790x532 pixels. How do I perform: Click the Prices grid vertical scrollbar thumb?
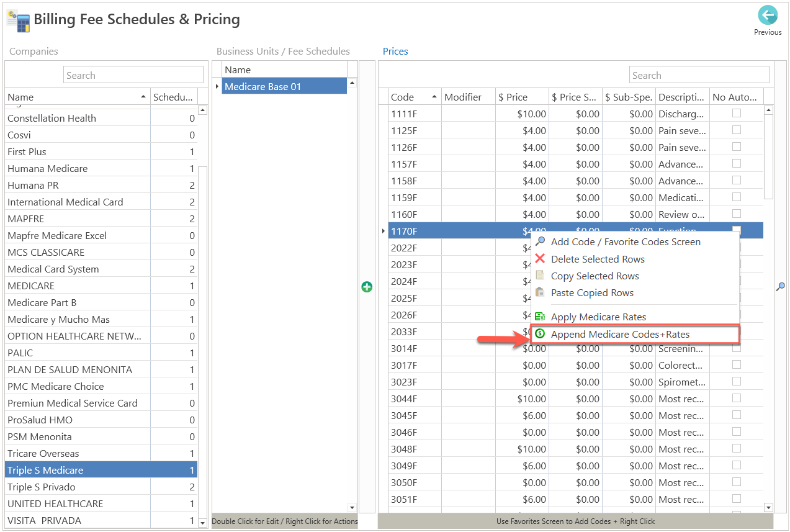tap(768, 157)
